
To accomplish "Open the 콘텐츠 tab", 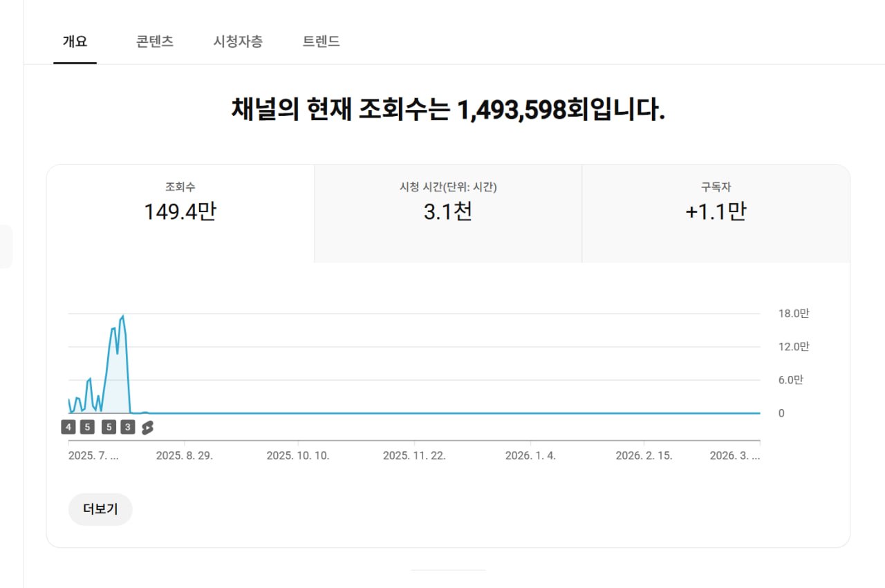I will coord(155,41).
